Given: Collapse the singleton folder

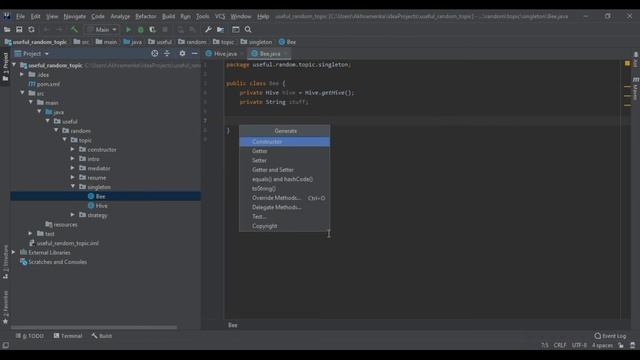Looking at the screenshot, I should coord(73,187).
